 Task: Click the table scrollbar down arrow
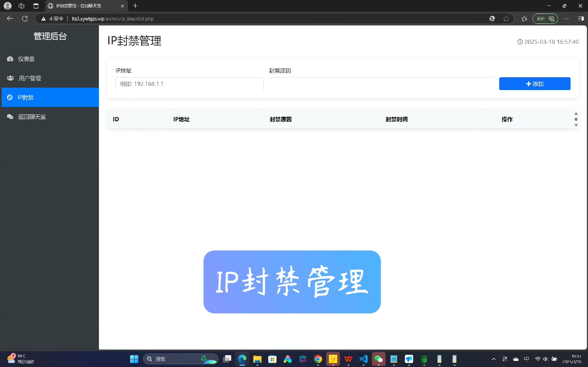576,125
